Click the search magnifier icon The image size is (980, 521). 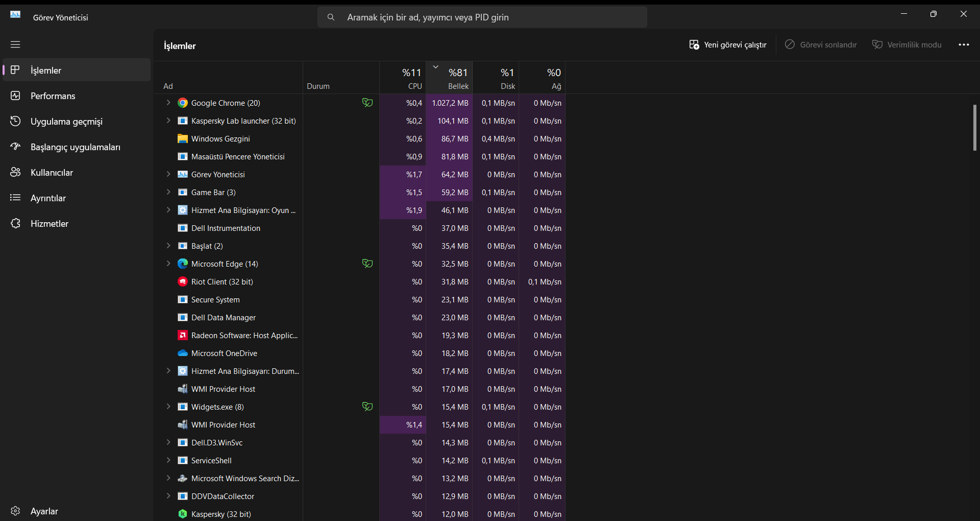pos(331,17)
